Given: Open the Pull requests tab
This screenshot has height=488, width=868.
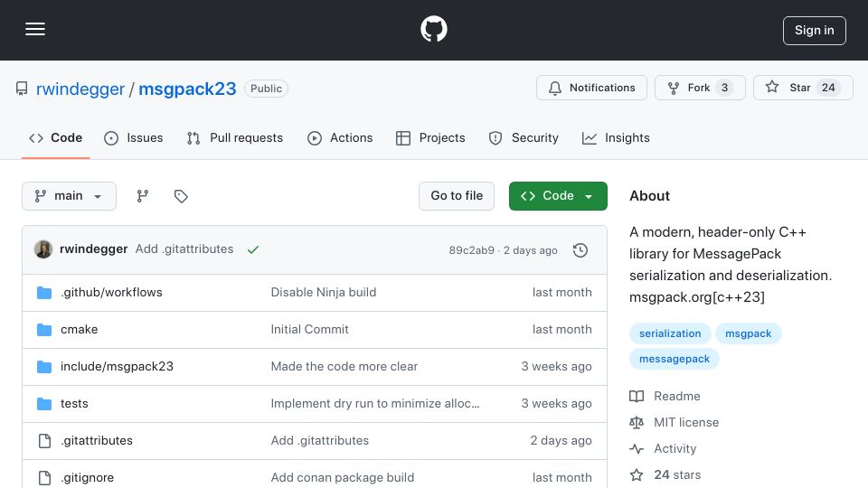Looking at the screenshot, I should coord(235,137).
